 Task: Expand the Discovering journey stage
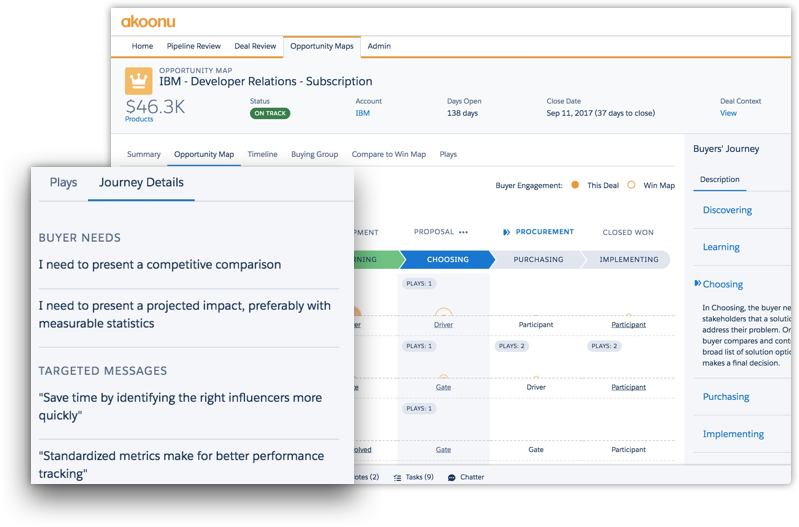tap(727, 210)
